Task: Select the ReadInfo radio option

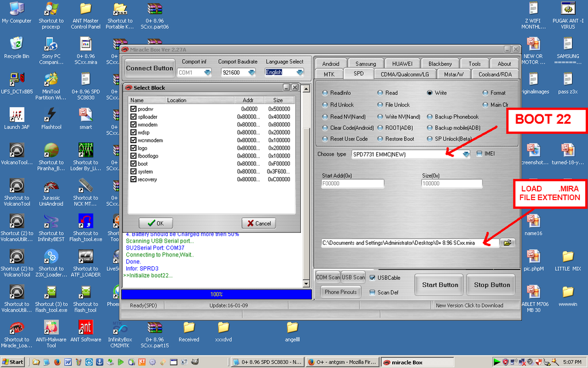Action: 325,93
